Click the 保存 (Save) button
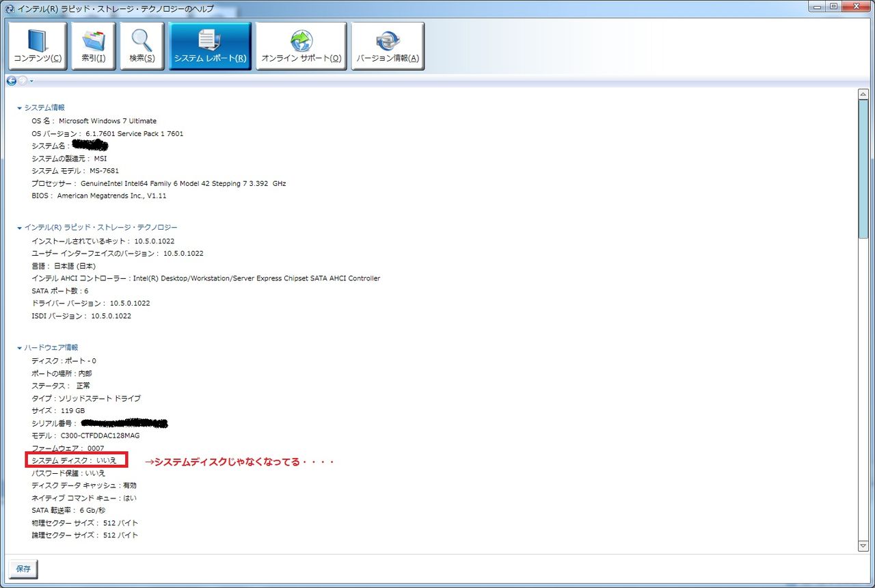 [23, 569]
